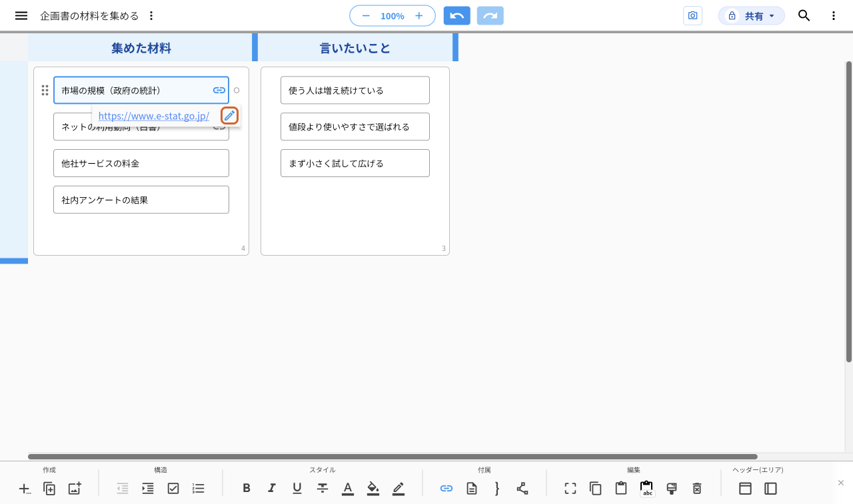Open the hamburger main menu

pyautogui.click(x=21, y=15)
